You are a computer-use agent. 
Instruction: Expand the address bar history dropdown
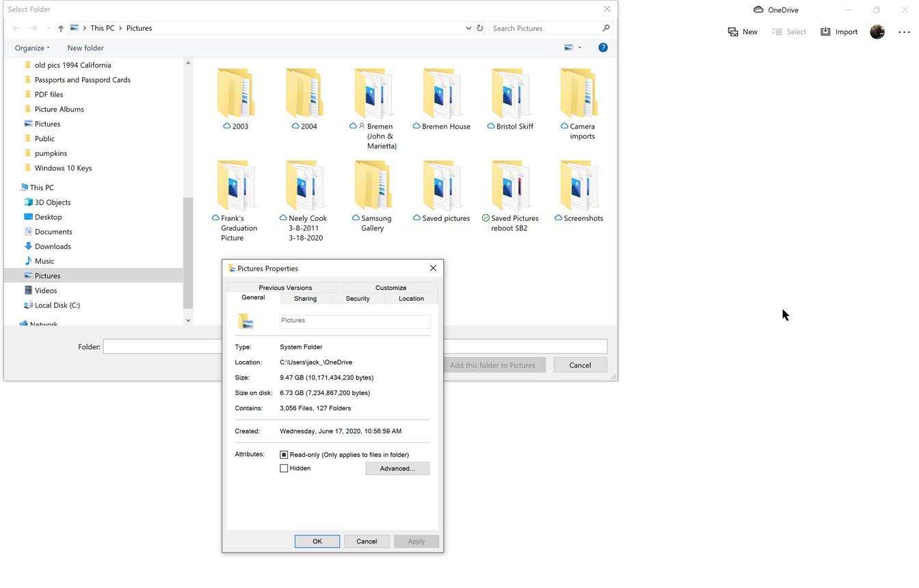[x=468, y=28]
